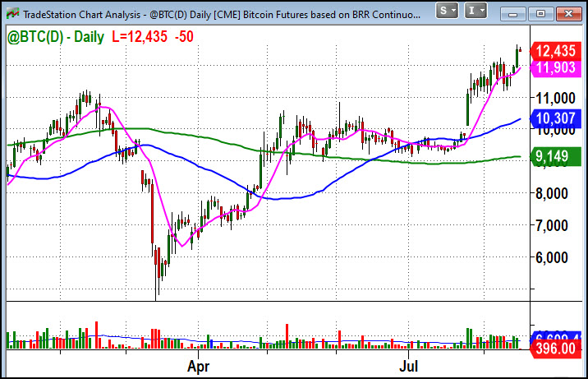588x379 pixels.
Task: Click the TradeStation chart icon in title bar
Action: tap(12, 14)
